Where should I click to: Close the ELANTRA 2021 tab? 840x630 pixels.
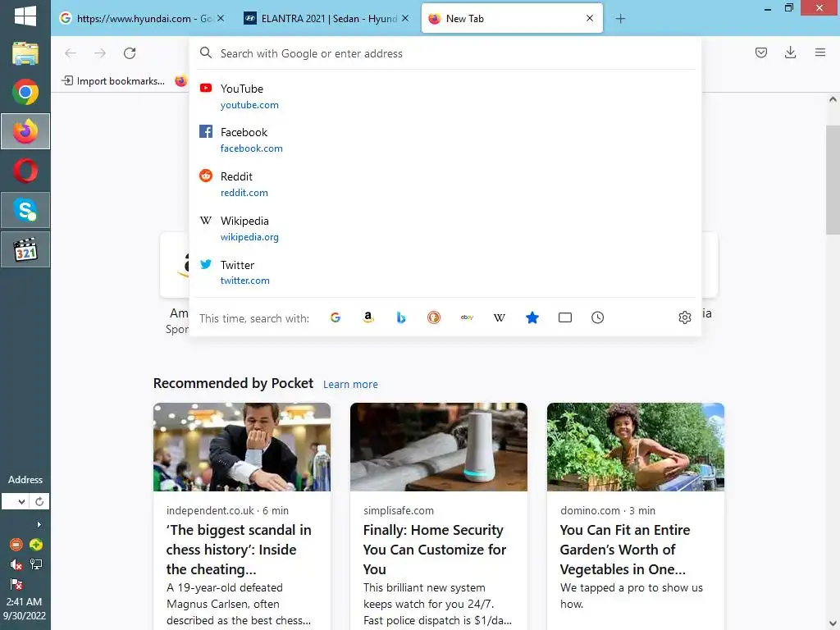click(405, 18)
